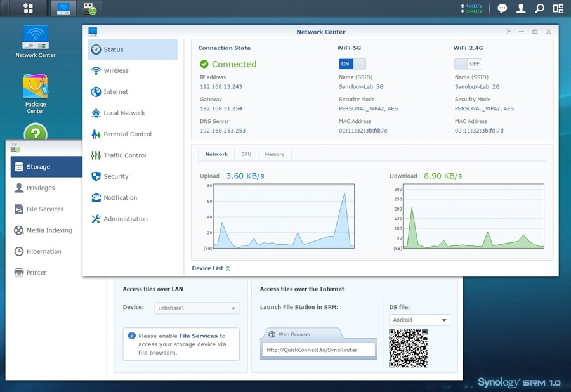
Task: Click the Gateway value 192.168.31.254
Action: pyautogui.click(x=221, y=108)
